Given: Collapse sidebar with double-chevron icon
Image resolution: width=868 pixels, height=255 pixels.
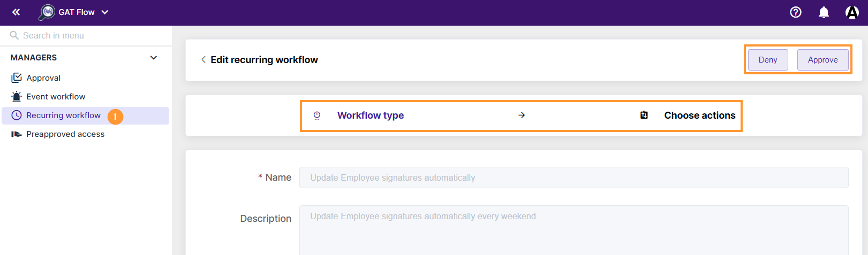Looking at the screenshot, I should (x=16, y=12).
